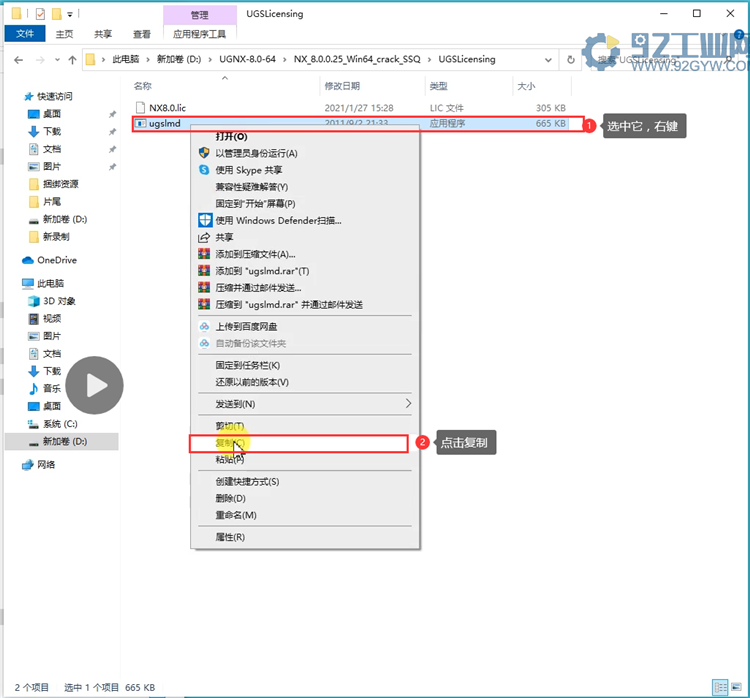Click NX_8.0.0.25_Win64_crack_SSQ in address path
750x698 pixels.
(357, 59)
